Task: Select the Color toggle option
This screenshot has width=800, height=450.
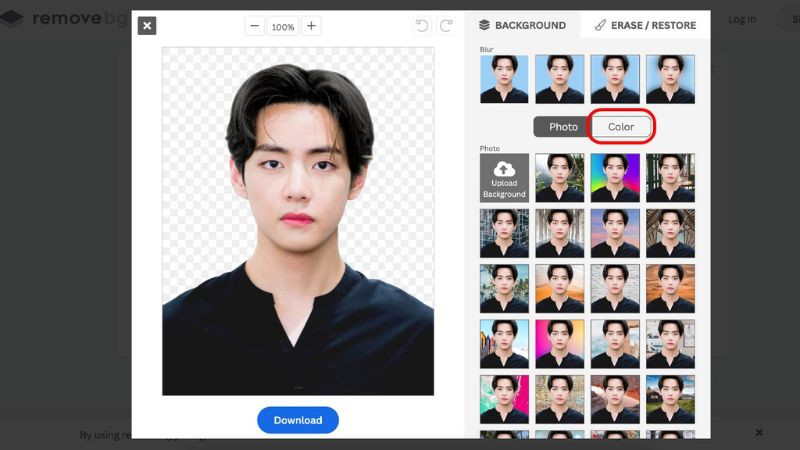Action: 621,127
